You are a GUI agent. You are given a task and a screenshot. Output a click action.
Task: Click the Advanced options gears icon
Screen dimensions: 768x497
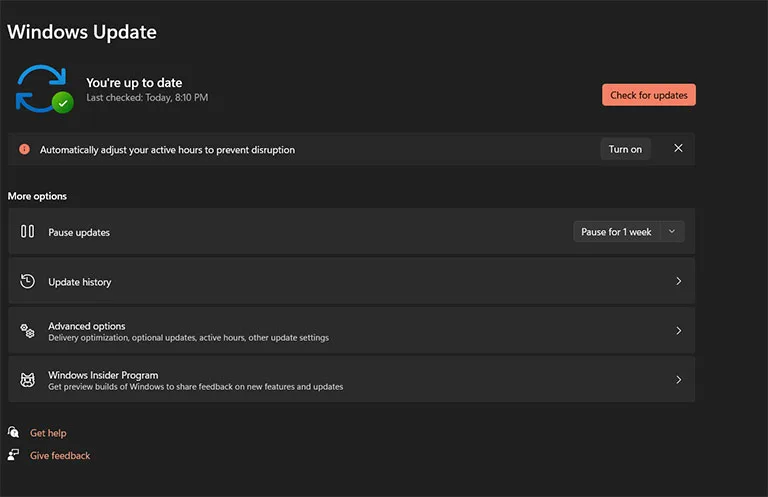tap(27, 331)
